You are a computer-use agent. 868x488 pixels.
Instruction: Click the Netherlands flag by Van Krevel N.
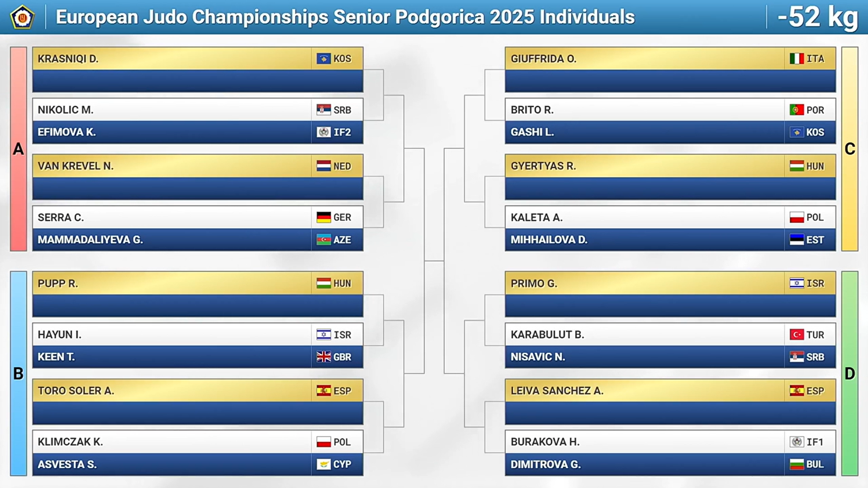click(323, 166)
